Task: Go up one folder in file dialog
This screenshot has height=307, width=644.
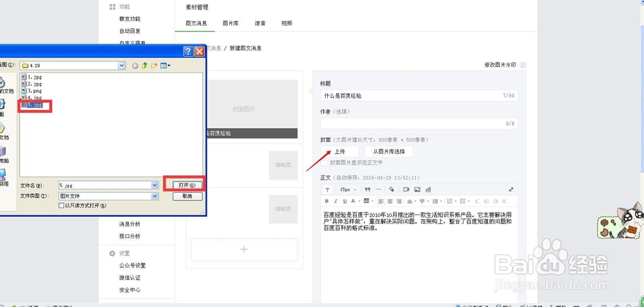Action: [x=144, y=66]
